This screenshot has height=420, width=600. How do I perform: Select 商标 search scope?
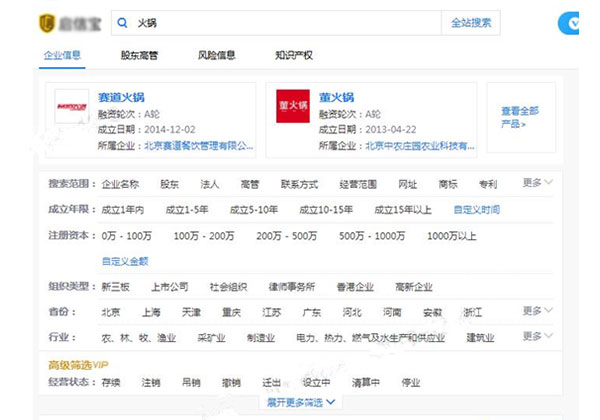click(448, 184)
